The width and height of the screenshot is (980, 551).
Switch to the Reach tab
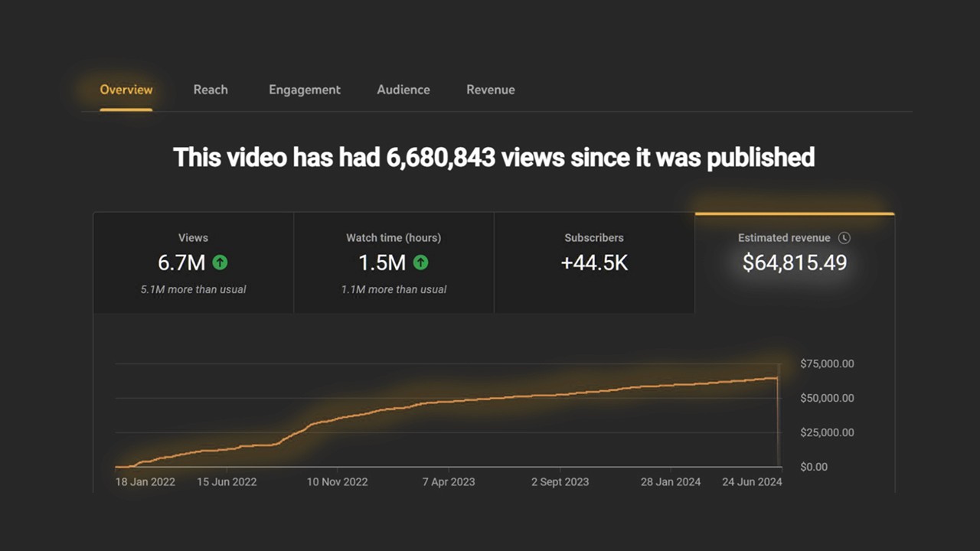tap(211, 90)
